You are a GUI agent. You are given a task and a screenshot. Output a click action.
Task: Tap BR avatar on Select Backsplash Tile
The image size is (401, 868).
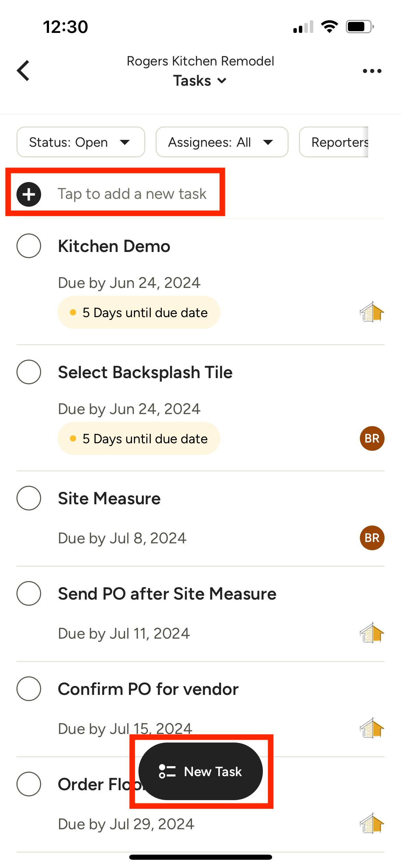pyautogui.click(x=372, y=438)
